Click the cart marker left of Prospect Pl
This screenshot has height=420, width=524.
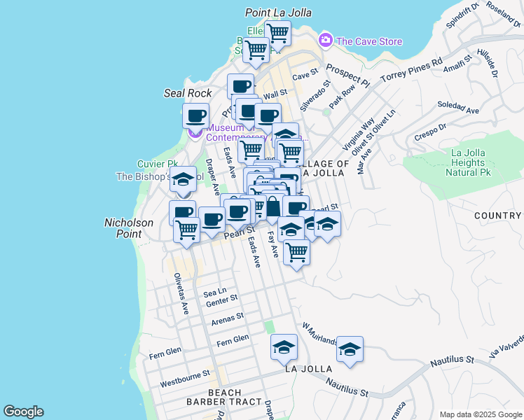pos(256,50)
